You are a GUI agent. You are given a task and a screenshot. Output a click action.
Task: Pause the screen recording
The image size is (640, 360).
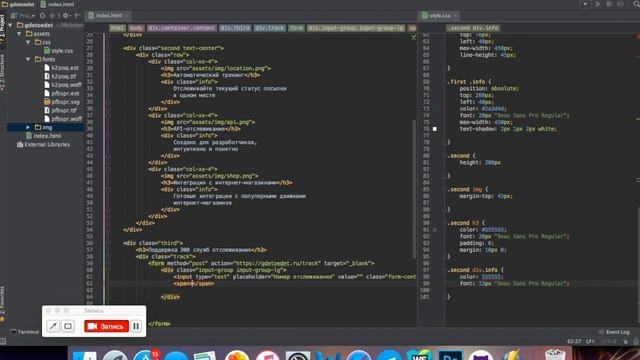point(136,326)
